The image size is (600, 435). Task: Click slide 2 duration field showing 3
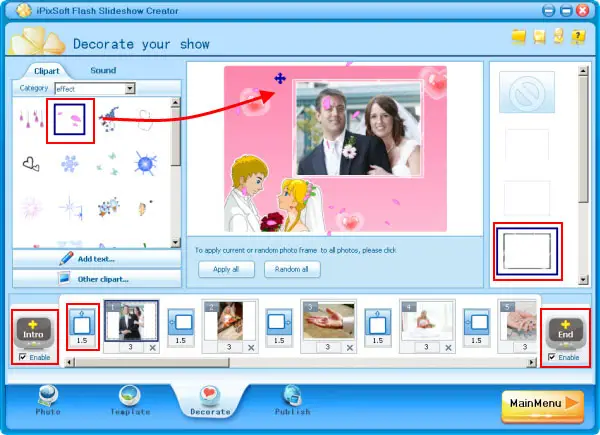229,347
